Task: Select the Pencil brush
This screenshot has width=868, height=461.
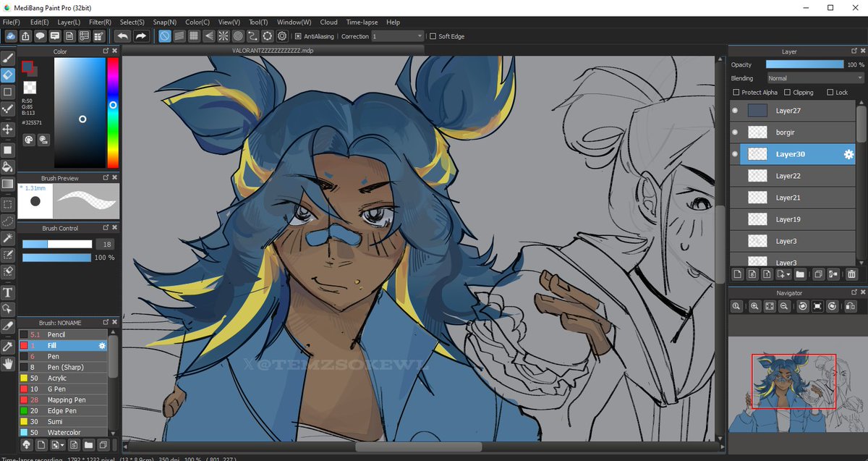Action: 62,335
